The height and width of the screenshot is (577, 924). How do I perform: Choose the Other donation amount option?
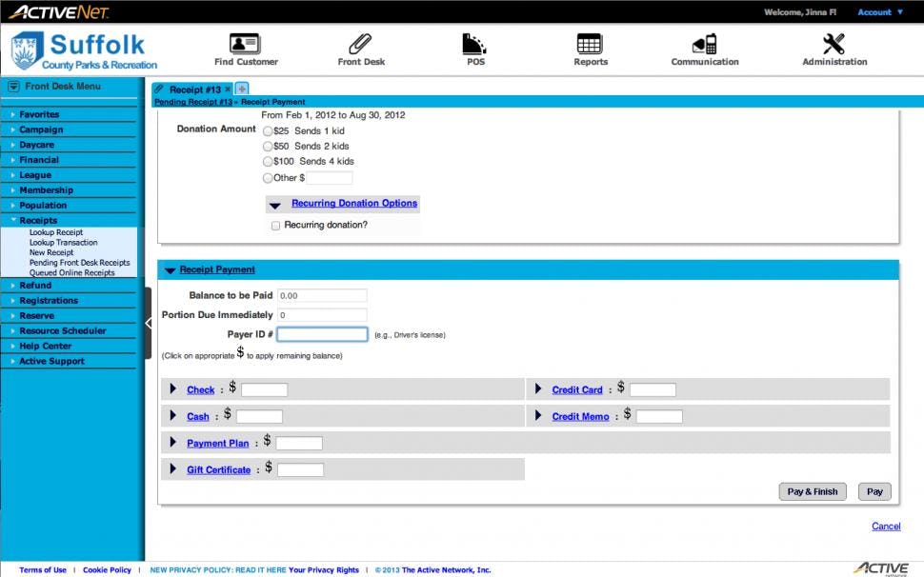pyautogui.click(x=268, y=177)
